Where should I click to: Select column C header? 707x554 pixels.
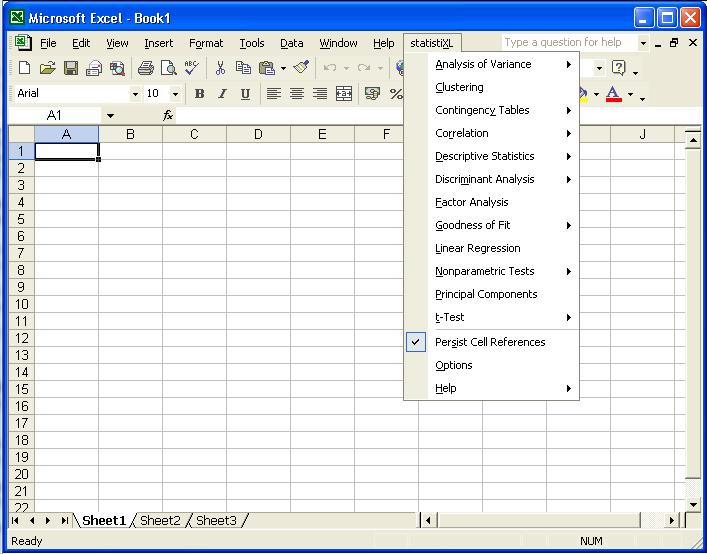pos(194,134)
